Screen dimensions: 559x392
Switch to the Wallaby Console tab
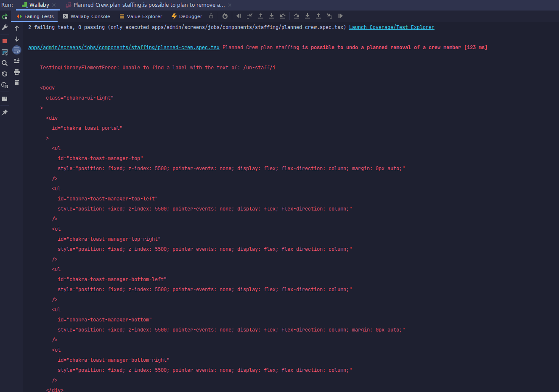[86, 16]
